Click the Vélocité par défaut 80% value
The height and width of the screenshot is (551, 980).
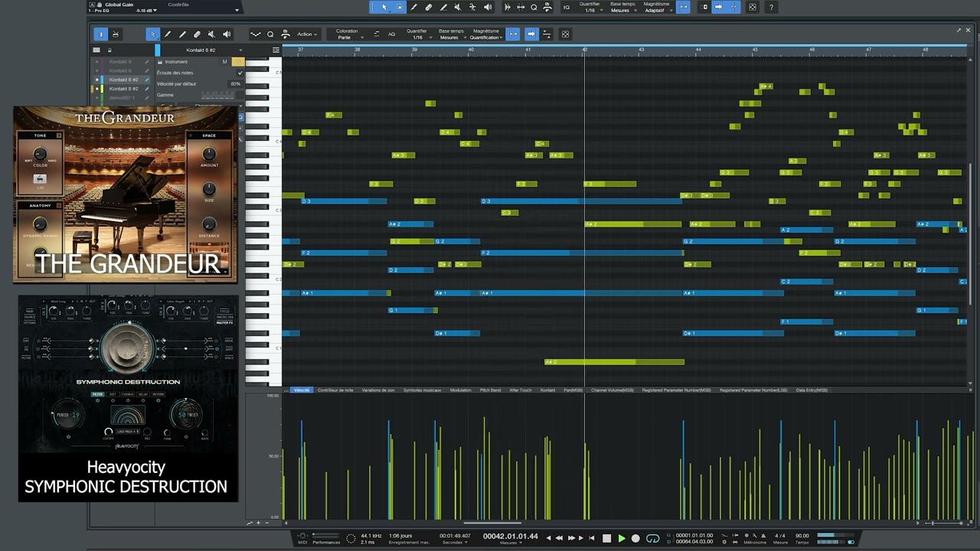tap(235, 83)
